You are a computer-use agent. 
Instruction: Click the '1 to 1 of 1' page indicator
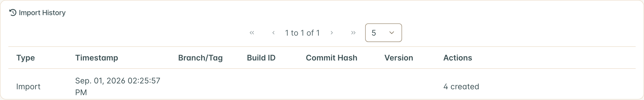[303, 33]
